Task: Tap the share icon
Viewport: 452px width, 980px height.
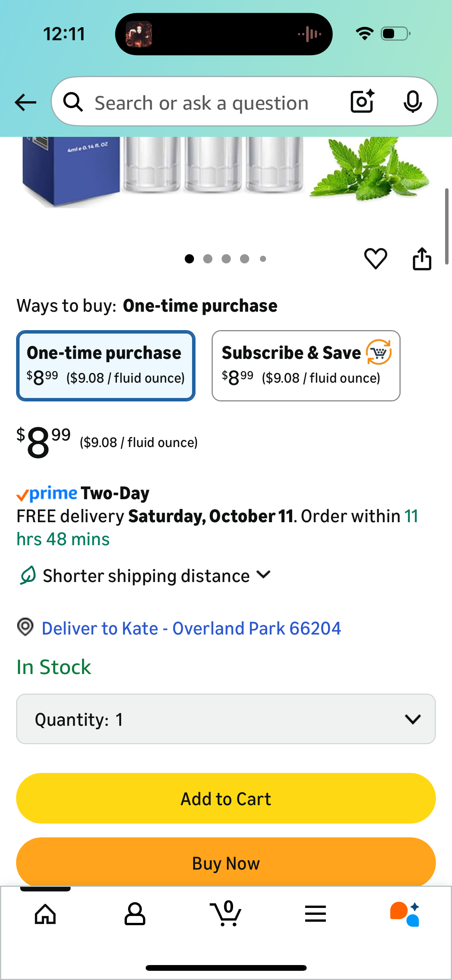Action: [422, 259]
